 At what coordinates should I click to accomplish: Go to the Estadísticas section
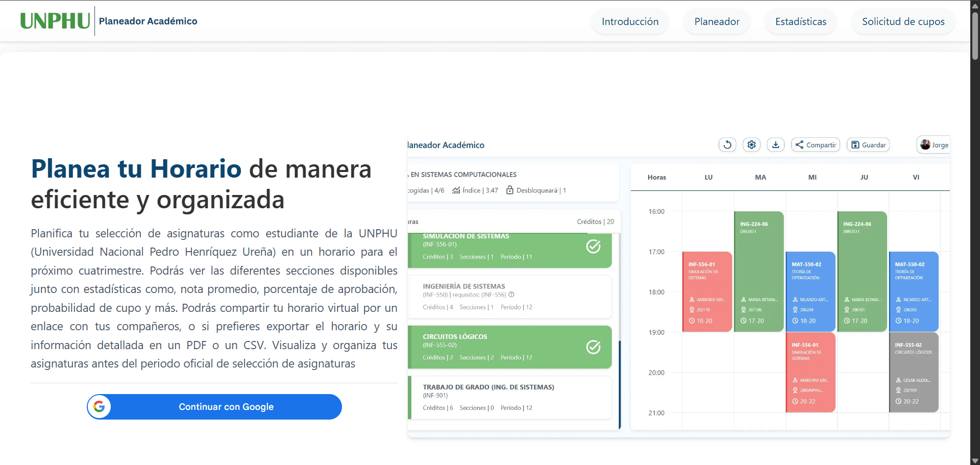coord(800,21)
